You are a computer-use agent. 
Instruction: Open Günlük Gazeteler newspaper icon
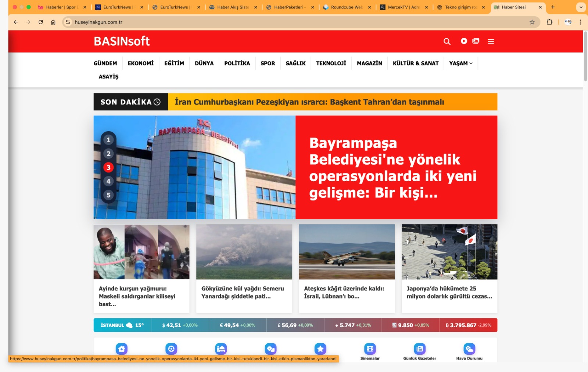[420, 348]
